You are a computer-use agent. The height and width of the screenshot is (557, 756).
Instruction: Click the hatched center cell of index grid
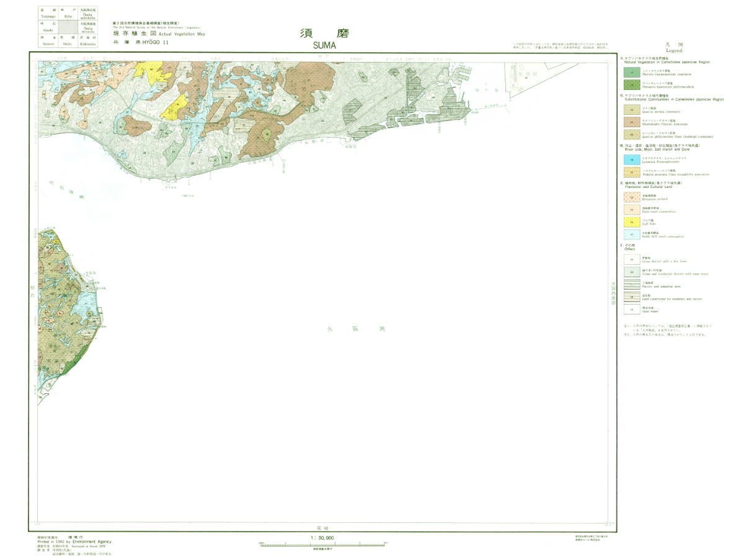(67, 27)
